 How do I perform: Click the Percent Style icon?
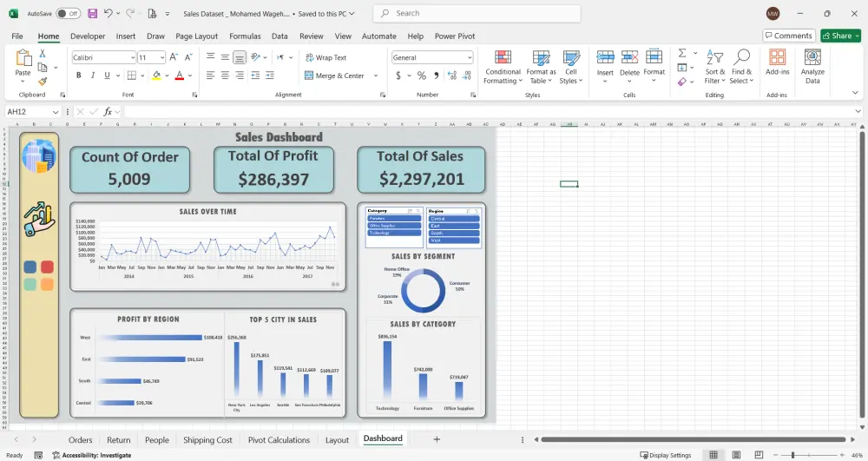[x=422, y=76]
